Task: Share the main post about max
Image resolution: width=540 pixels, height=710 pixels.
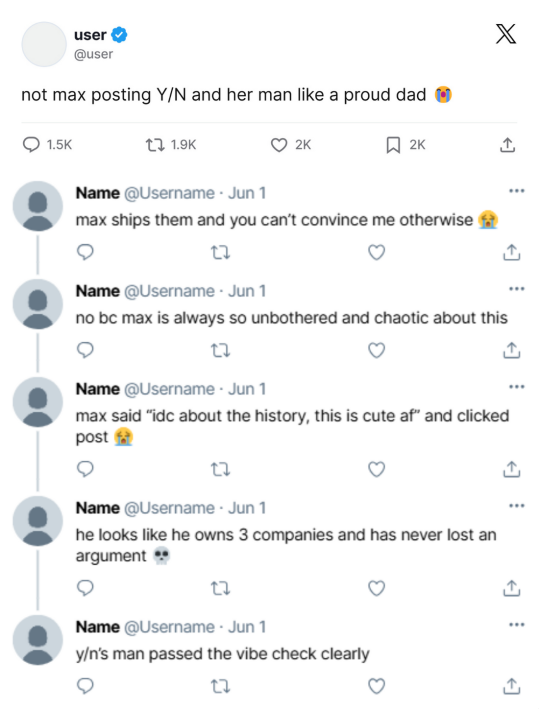Action: (507, 145)
